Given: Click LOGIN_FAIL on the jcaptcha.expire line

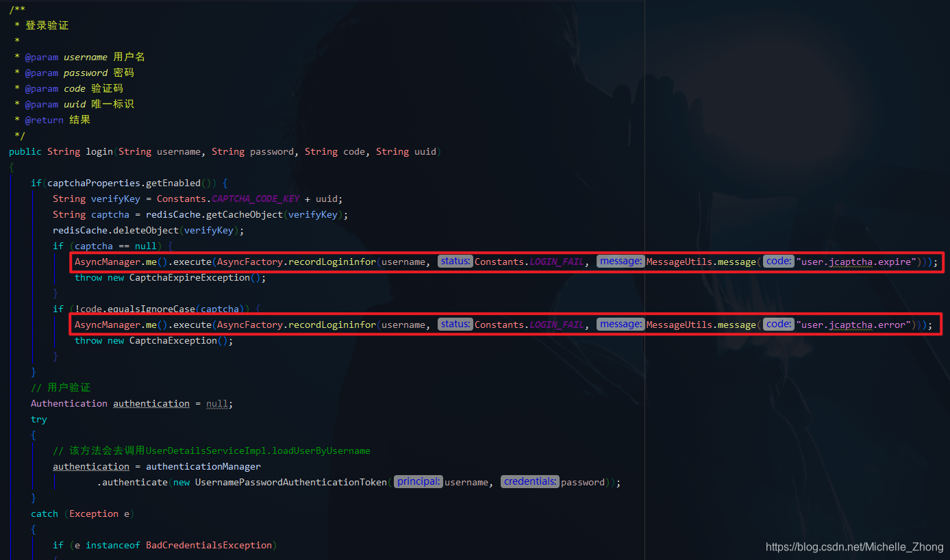Looking at the screenshot, I should point(557,262).
